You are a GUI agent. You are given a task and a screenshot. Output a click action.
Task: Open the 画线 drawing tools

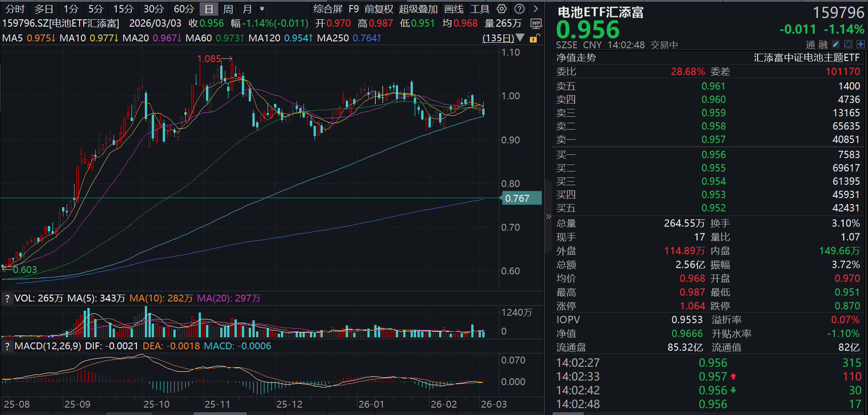tap(454, 9)
